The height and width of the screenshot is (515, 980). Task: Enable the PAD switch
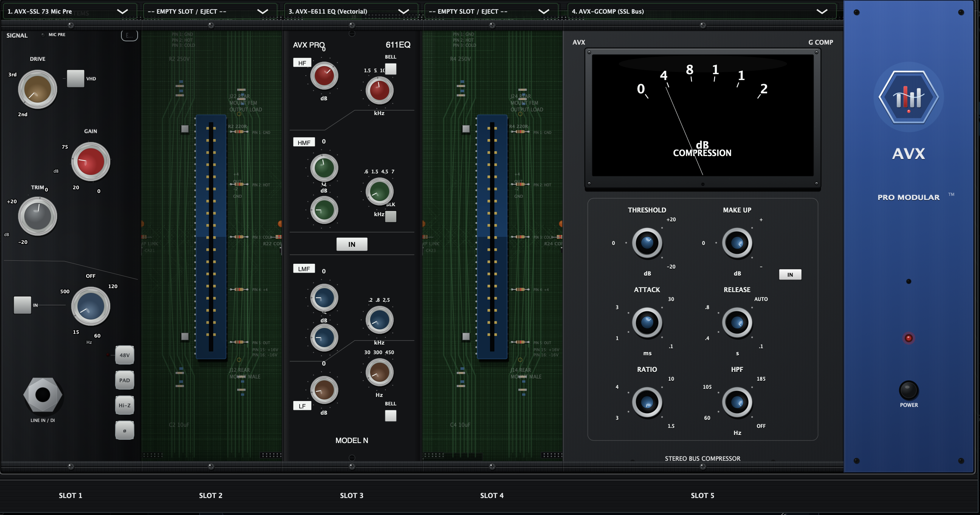(124, 380)
